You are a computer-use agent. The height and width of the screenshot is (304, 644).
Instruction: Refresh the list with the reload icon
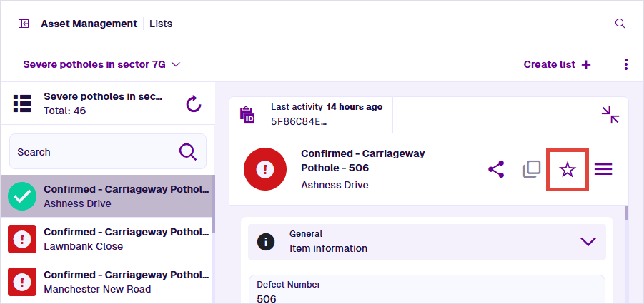(193, 104)
